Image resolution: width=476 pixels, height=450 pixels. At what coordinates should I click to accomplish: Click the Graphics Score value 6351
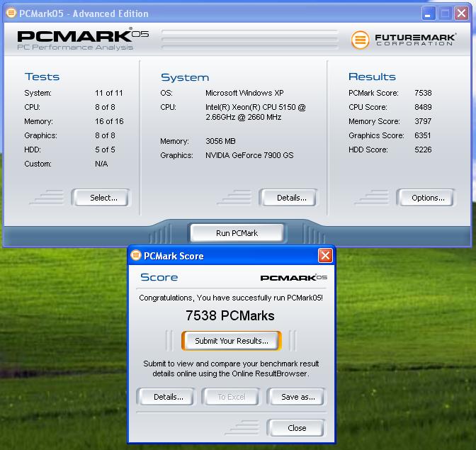[423, 135]
